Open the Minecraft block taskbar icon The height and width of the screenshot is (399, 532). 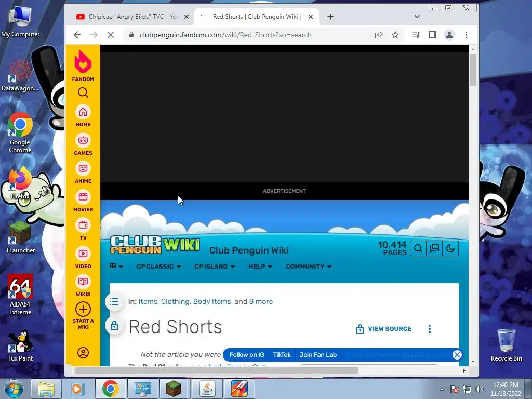[174, 389]
